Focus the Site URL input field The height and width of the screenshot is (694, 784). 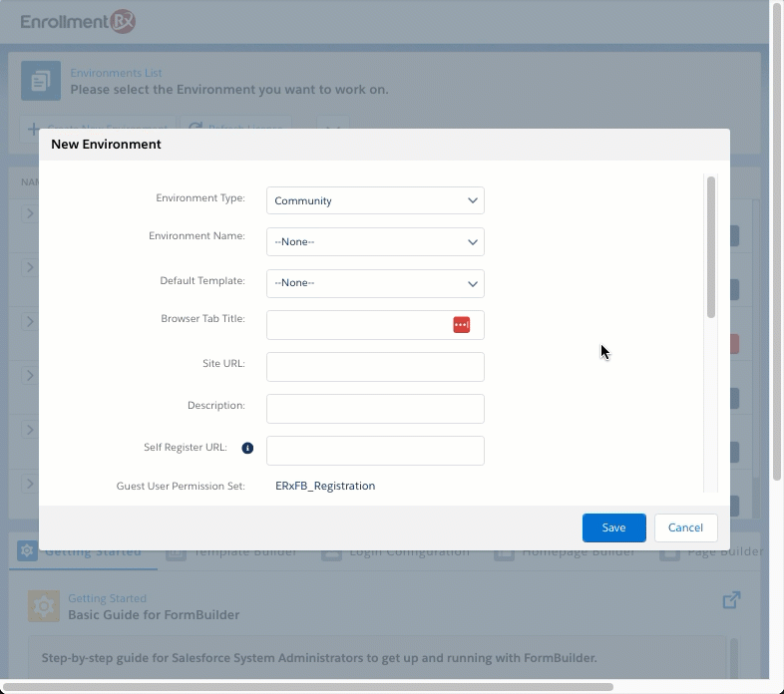coord(375,367)
